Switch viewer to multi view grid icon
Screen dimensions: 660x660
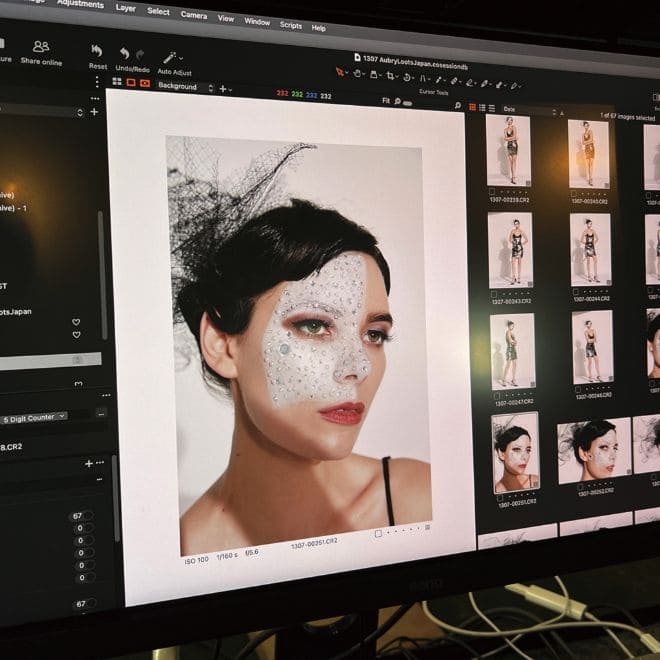pyautogui.click(x=117, y=81)
